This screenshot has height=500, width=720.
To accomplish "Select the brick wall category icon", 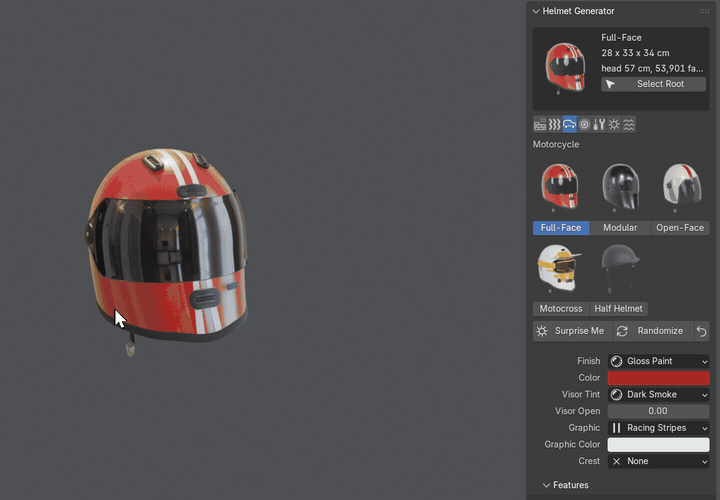I will (540, 124).
